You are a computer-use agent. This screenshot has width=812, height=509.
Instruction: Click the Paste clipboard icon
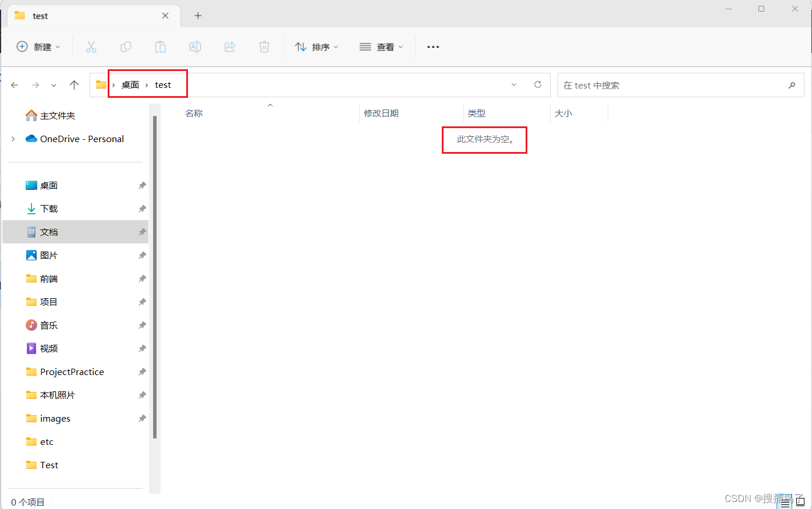[161, 47]
